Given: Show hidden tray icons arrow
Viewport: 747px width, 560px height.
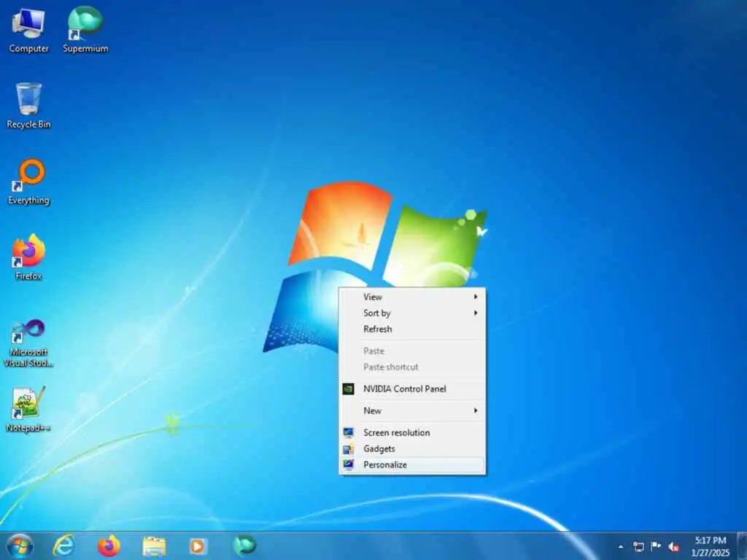Looking at the screenshot, I should pos(621,547).
